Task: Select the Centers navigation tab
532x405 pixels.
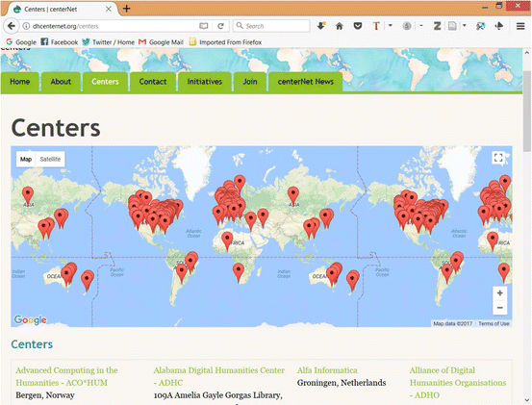Action: coord(105,82)
